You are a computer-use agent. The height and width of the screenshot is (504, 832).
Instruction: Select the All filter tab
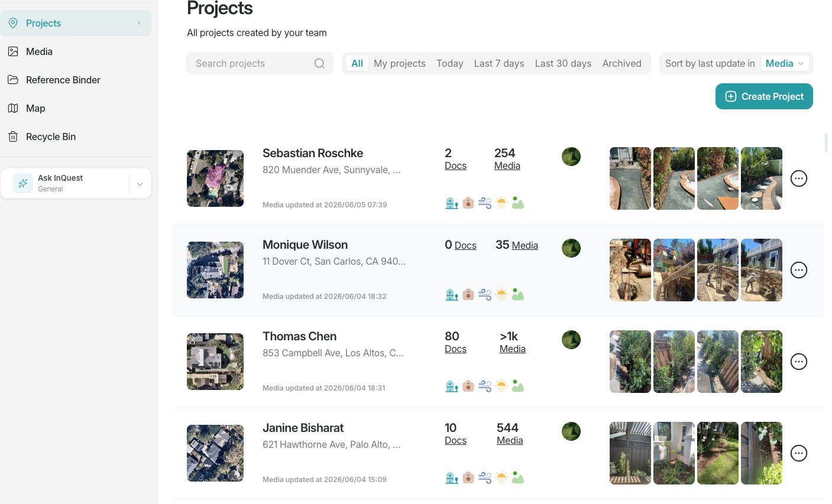tap(357, 63)
